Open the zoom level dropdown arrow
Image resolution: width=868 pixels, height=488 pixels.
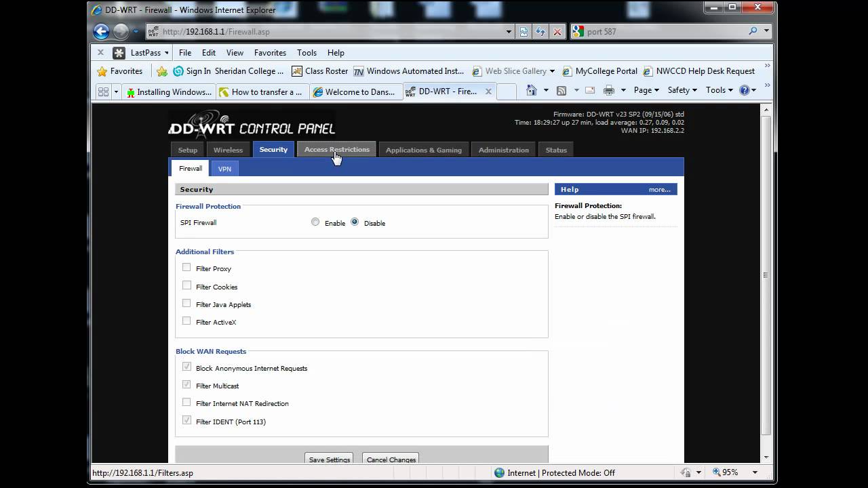[754, 472]
